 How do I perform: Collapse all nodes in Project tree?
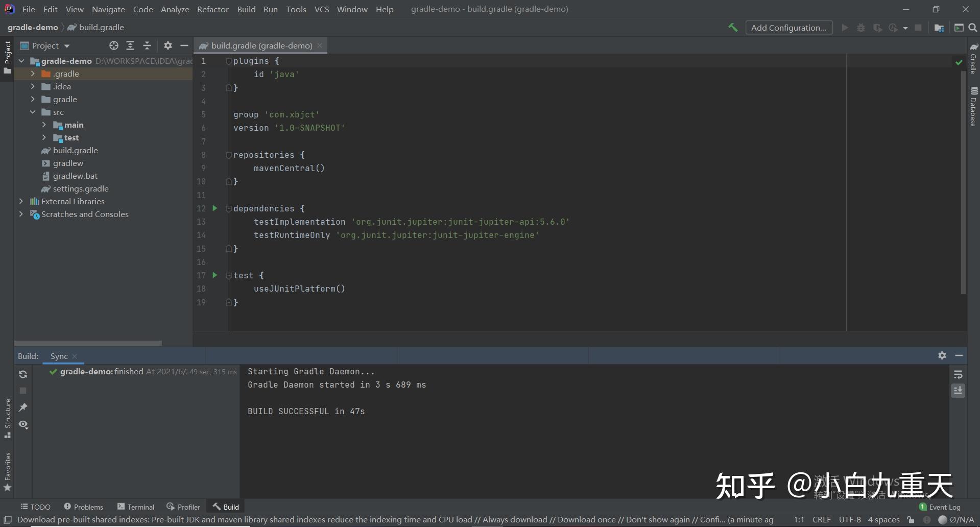pyautogui.click(x=147, y=45)
